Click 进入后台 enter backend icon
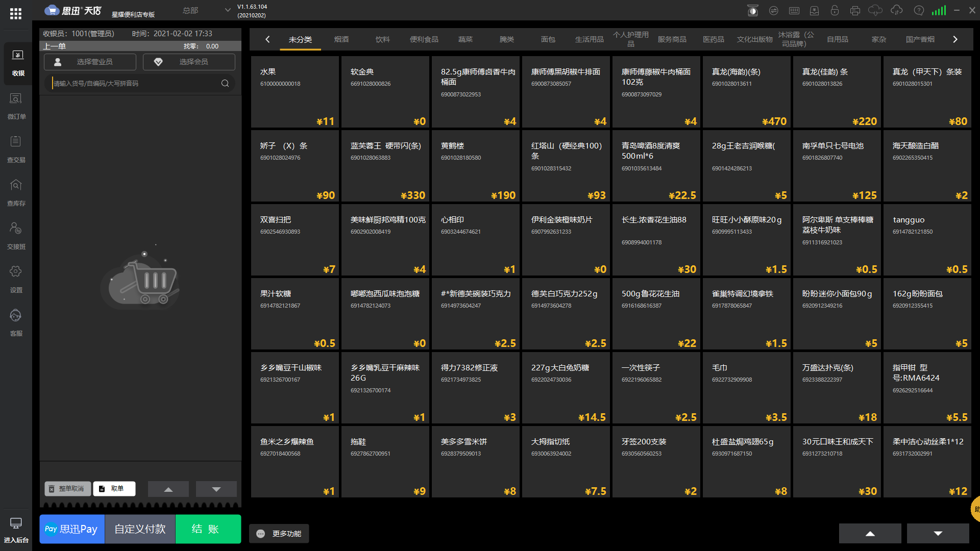This screenshot has width=980, height=551. 16,530
